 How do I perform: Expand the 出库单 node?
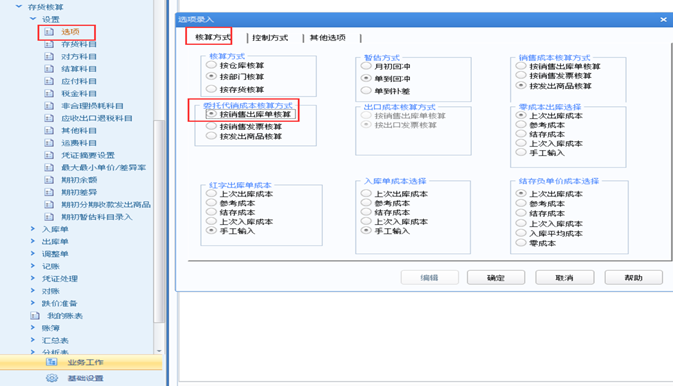coord(33,241)
